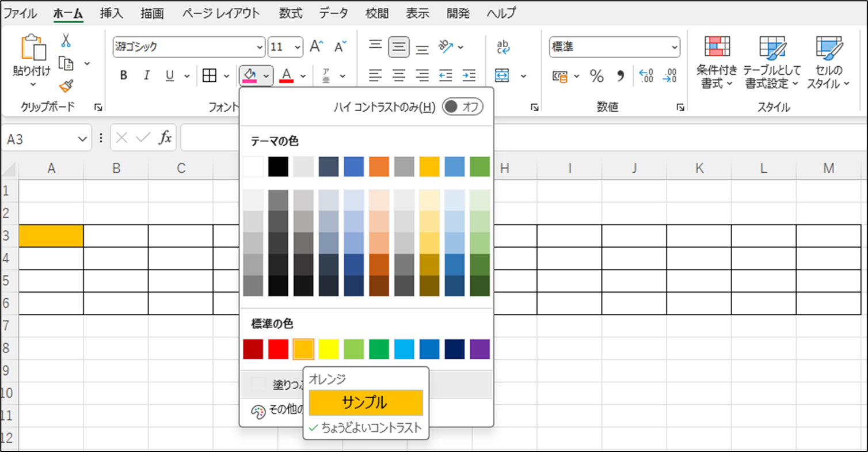Click テーブルとして書式設定 button
This screenshot has height=452, width=868.
pyautogui.click(x=772, y=62)
